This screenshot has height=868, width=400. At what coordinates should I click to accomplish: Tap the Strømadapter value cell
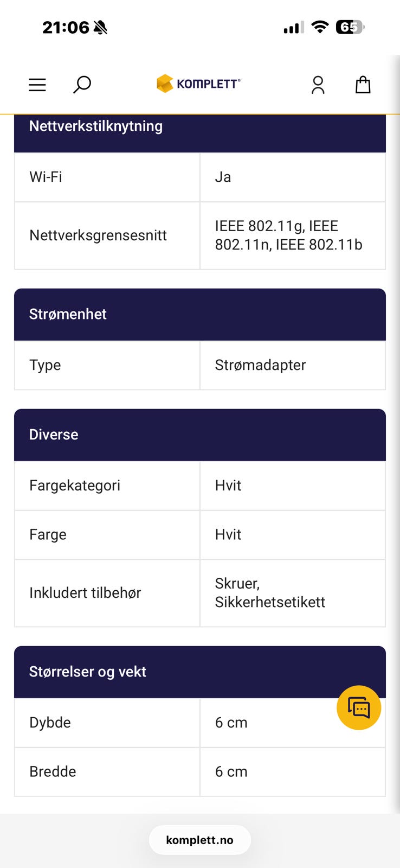tap(260, 365)
